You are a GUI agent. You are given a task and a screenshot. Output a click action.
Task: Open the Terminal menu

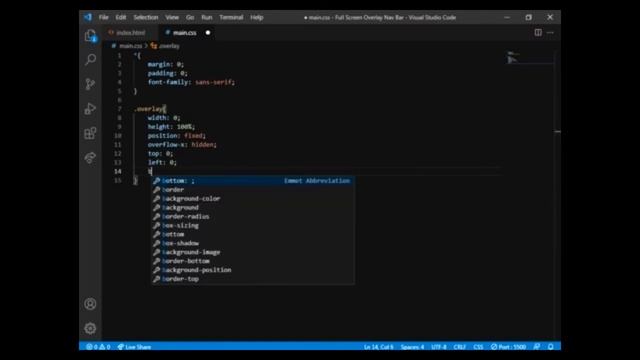[231, 18]
